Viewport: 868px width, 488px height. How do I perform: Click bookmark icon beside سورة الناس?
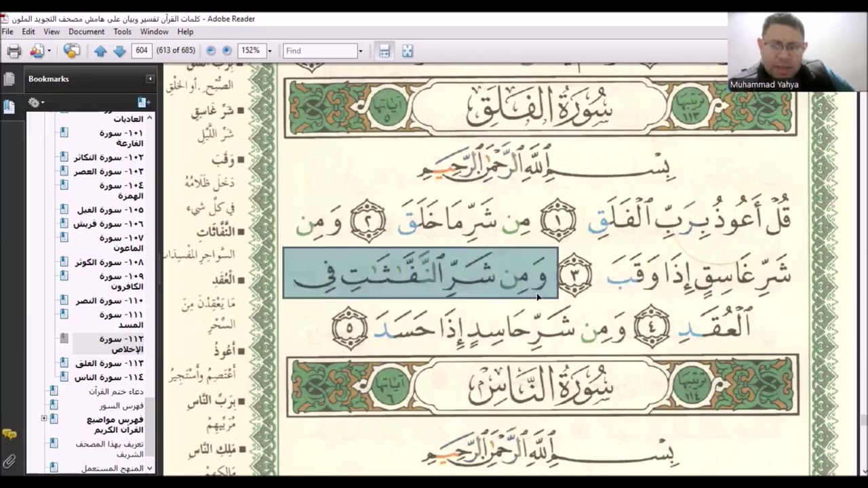pyautogui.click(x=64, y=377)
